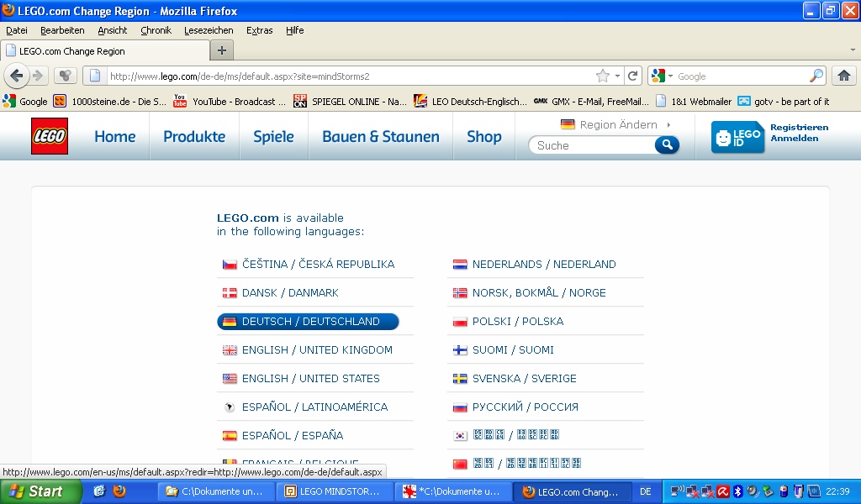Click the blue LEGO search button
861x504 pixels.
tap(667, 144)
